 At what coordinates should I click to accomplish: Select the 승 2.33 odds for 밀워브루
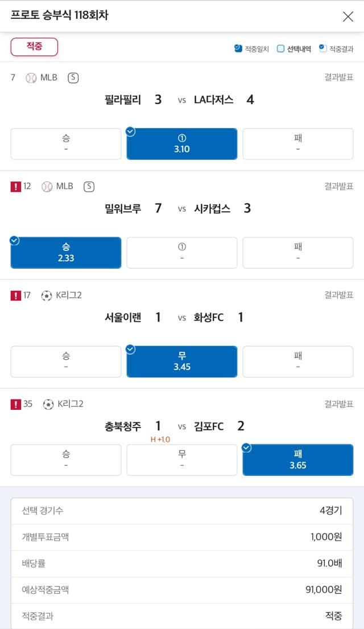coord(66,253)
